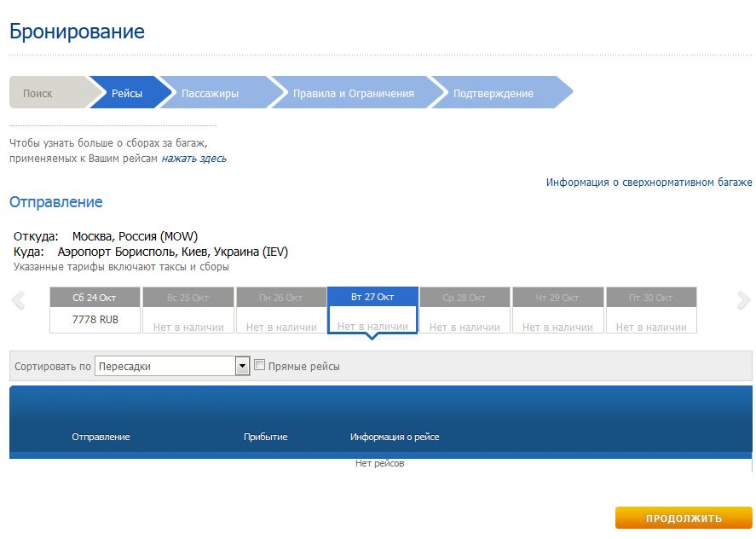Open Правила и Ограничения step
The height and width of the screenshot is (539, 756).
(353, 93)
